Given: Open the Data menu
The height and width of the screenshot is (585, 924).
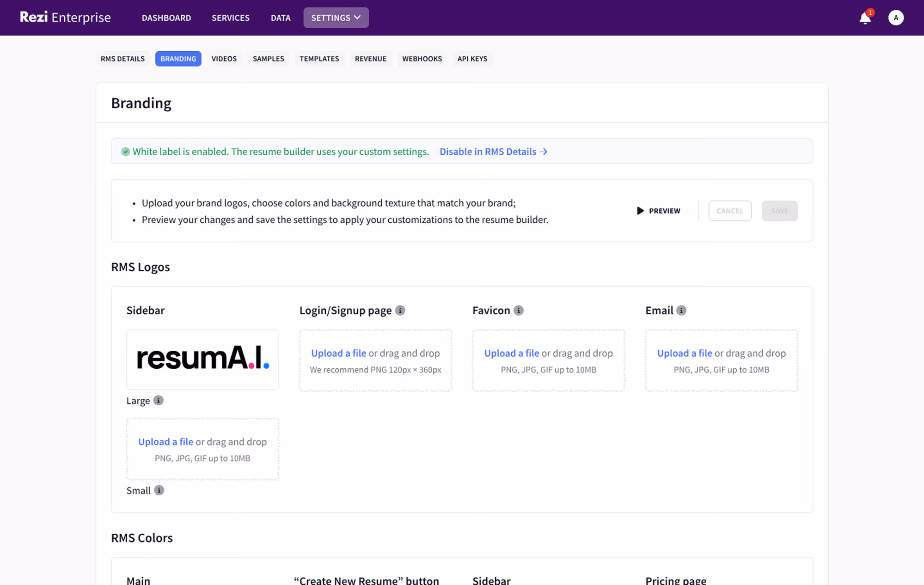Looking at the screenshot, I should coord(281,18).
